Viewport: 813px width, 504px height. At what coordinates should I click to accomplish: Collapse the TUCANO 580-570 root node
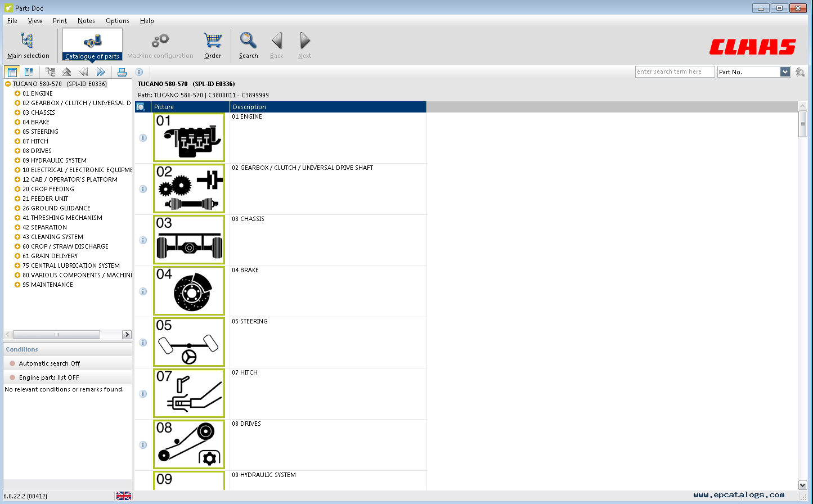coord(8,84)
